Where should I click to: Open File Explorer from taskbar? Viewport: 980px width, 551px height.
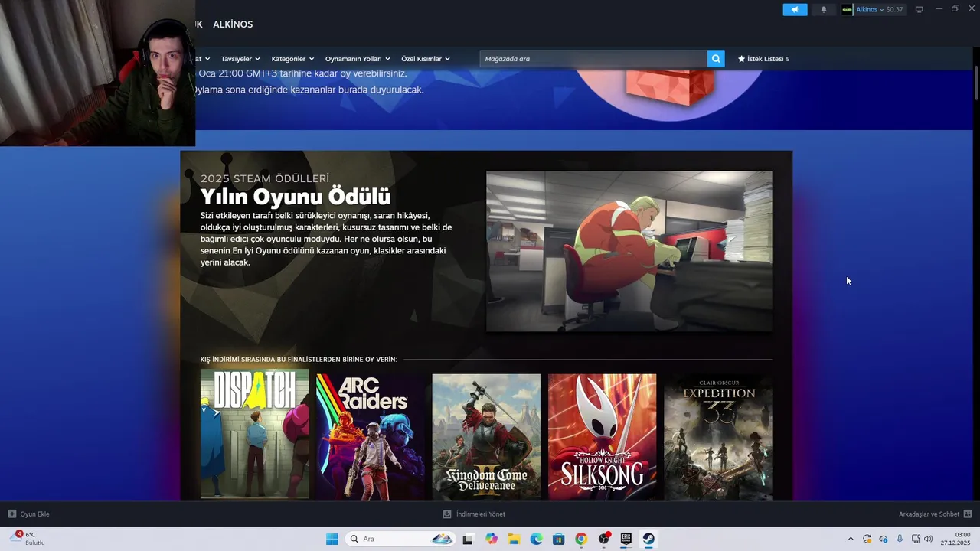(x=514, y=539)
